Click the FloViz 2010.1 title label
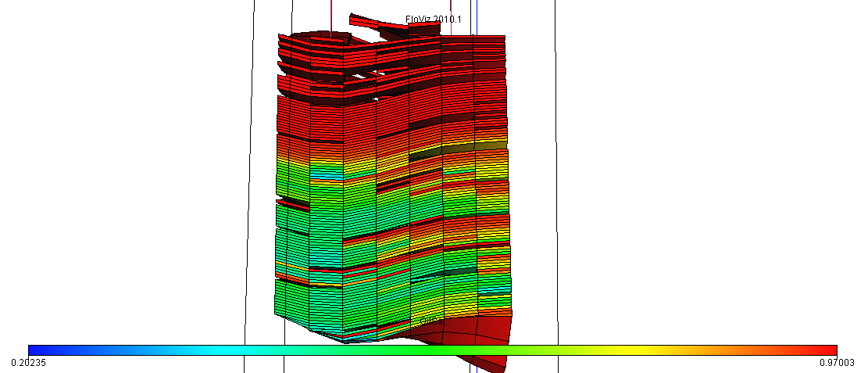868x373 pixels. point(434,19)
